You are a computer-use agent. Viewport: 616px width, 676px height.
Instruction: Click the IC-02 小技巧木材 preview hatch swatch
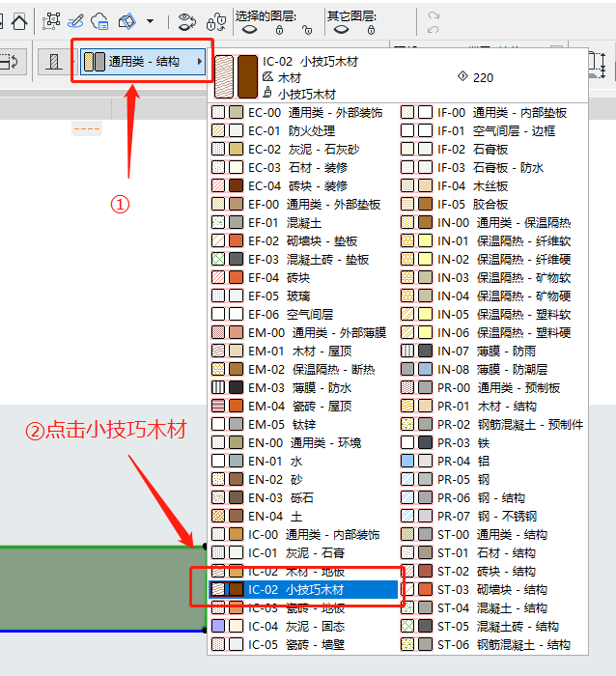click(225, 77)
